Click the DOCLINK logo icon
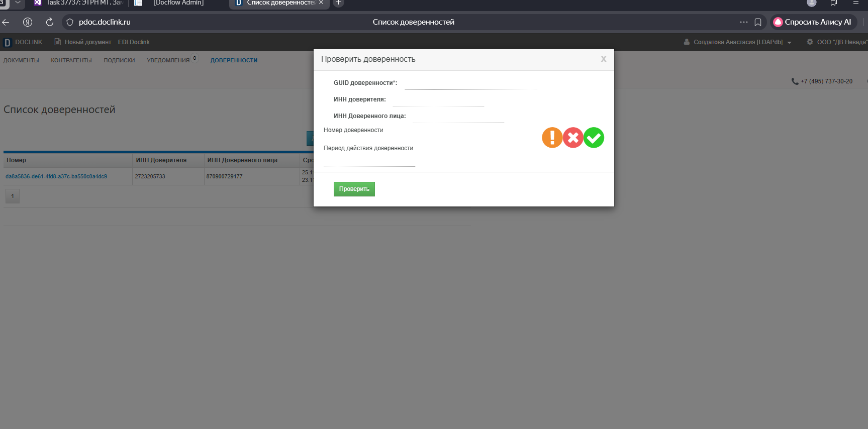 (8, 43)
